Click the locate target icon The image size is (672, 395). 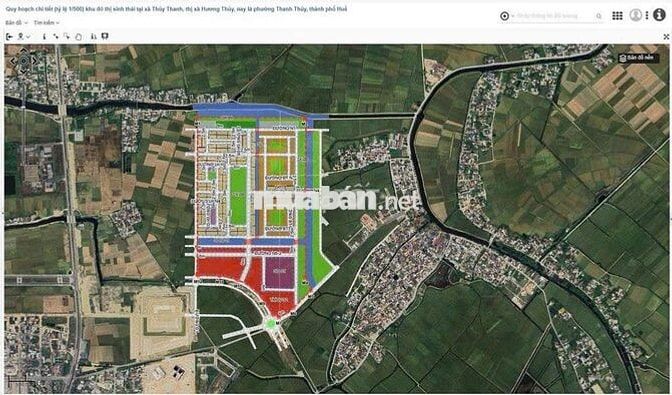(x=504, y=16)
